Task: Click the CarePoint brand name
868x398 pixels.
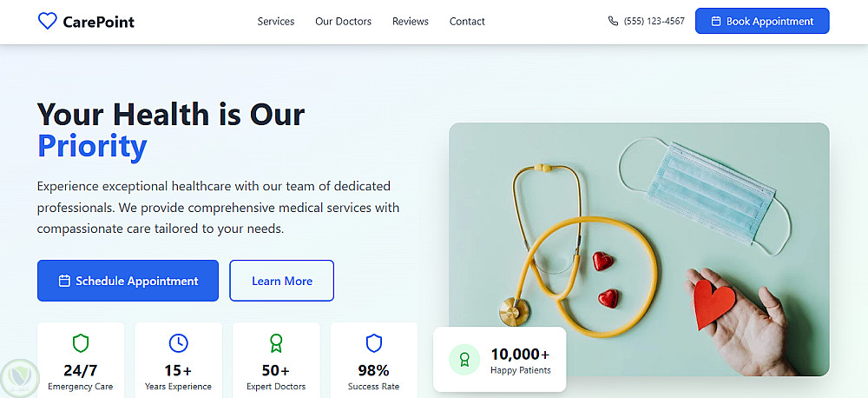Action: (99, 22)
